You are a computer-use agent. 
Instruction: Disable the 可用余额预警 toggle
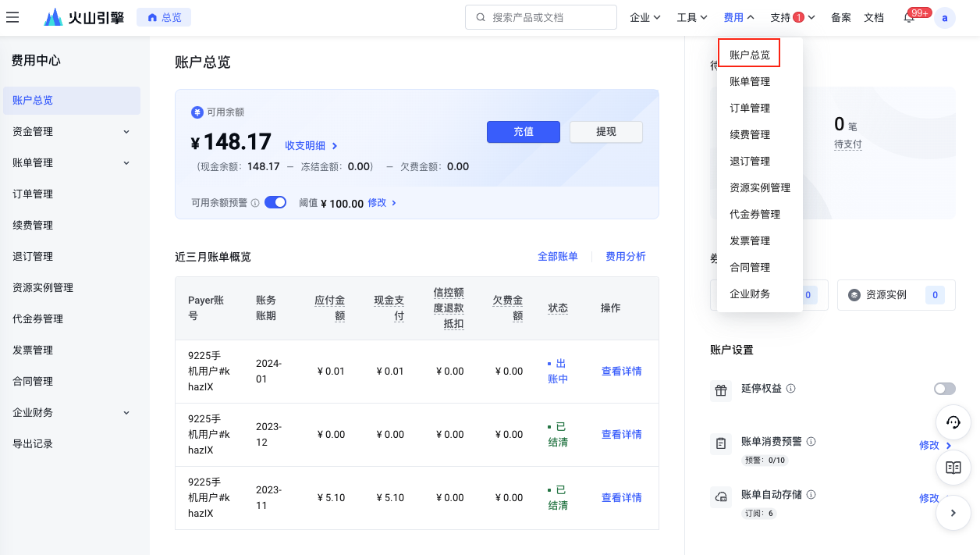coord(275,203)
